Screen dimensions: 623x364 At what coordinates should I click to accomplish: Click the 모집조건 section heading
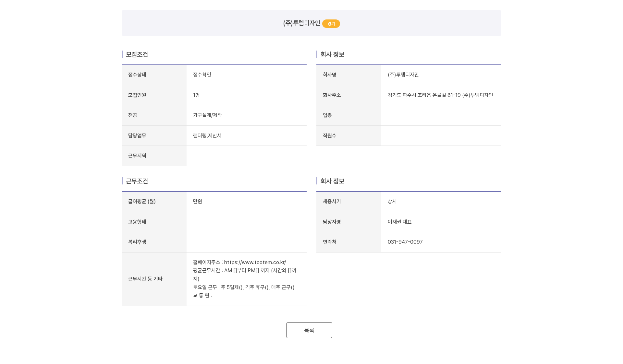(137, 54)
